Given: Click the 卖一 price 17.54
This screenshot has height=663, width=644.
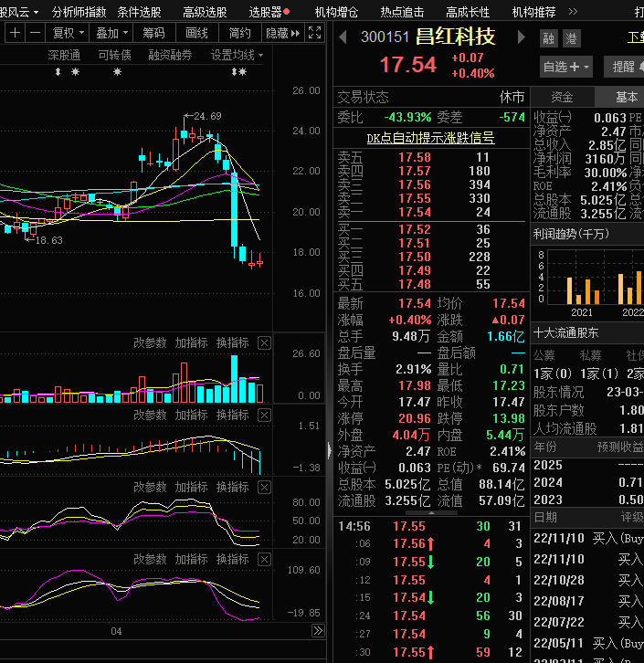Looking at the screenshot, I should [x=415, y=212].
